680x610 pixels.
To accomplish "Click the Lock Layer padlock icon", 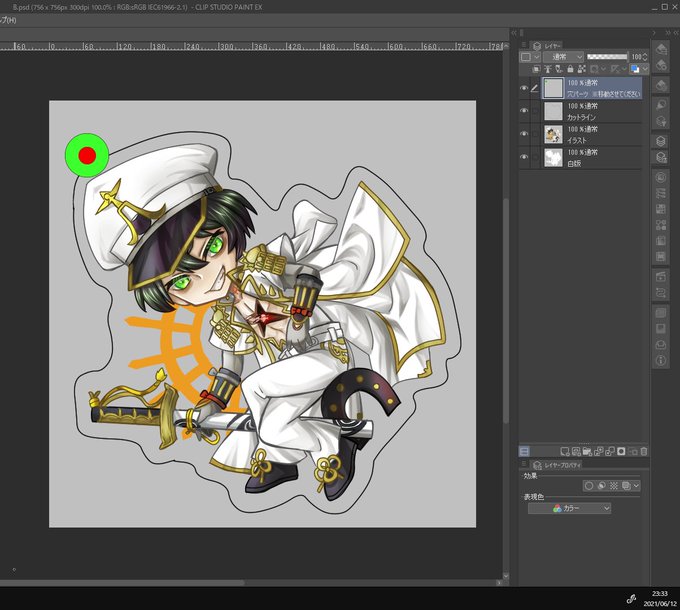I will coord(570,69).
